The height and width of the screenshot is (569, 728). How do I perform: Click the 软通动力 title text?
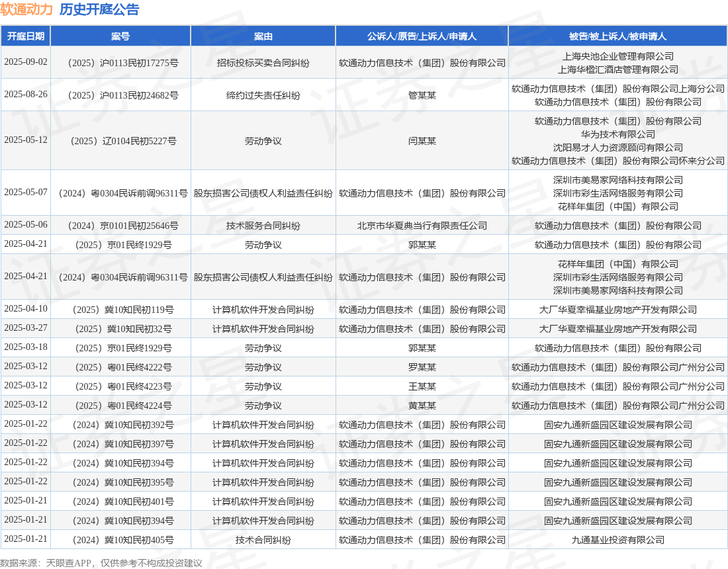tap(27, 10)
